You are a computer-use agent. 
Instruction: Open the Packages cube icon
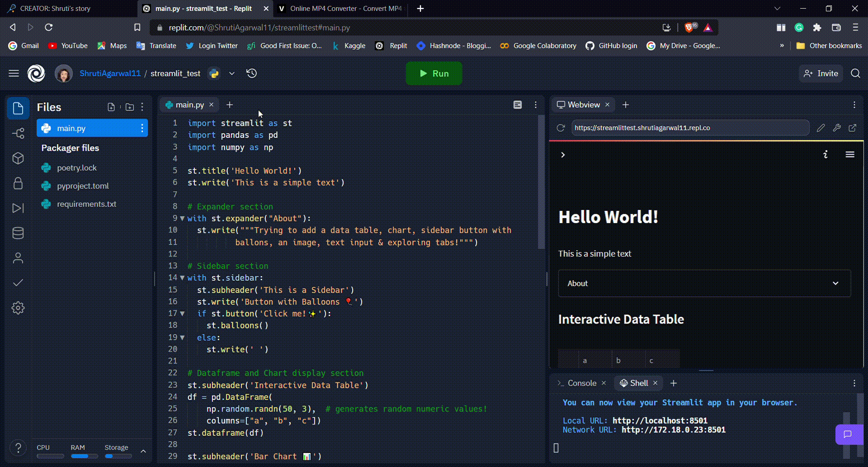click(18, 158)
